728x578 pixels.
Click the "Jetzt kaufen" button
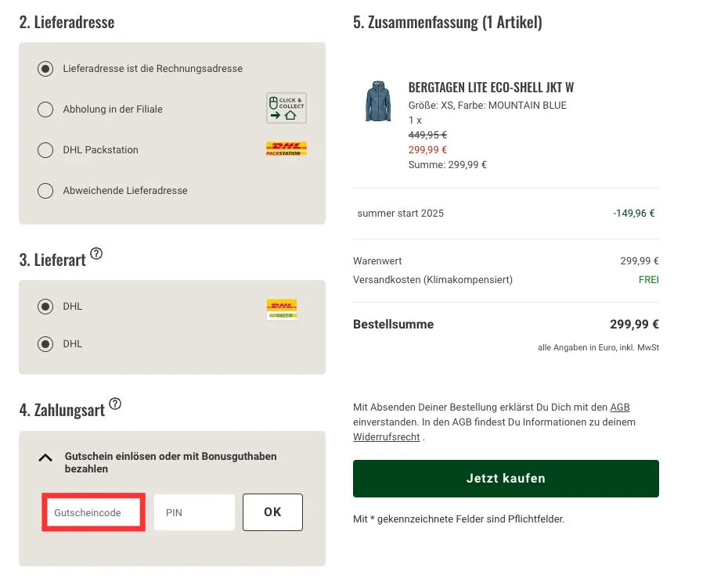(506, 478)
